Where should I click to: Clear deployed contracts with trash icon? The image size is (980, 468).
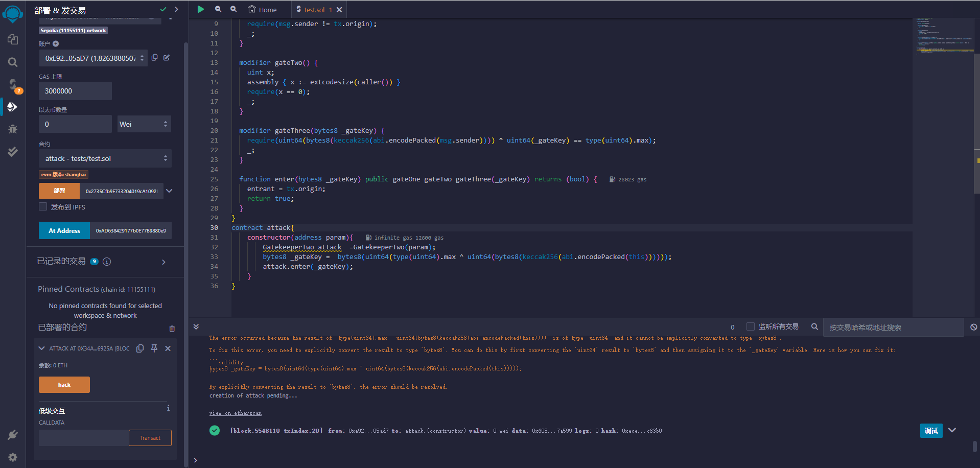pos(172,329)
